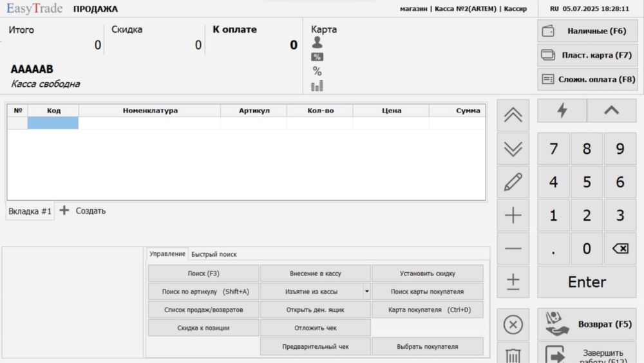Image resolution: width=644 pixels, height=363 pixels.
Task: Click the Сумма column header
Action: coord(457,111)
